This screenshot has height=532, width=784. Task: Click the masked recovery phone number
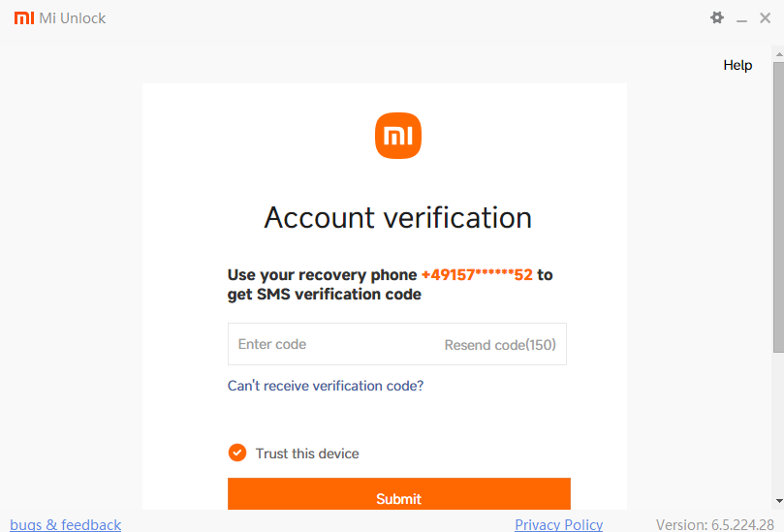[477, 274]
